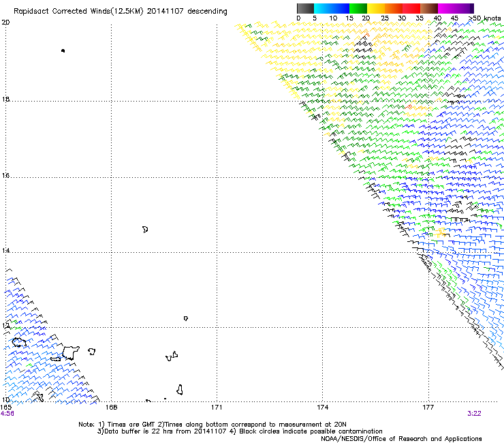Click longitude axis label '171'

(217, 408)
